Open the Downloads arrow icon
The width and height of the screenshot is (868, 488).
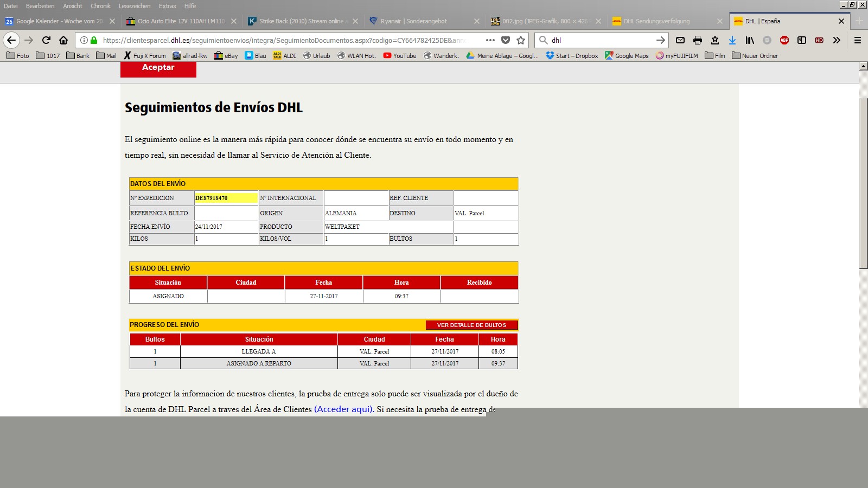(x=732, y=40)
